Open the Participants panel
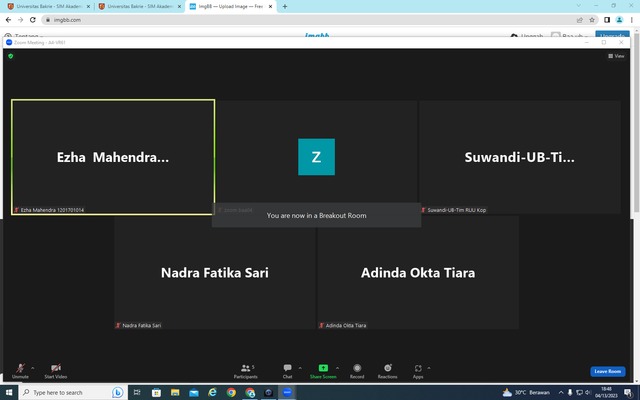 click(x=245, y=371)
